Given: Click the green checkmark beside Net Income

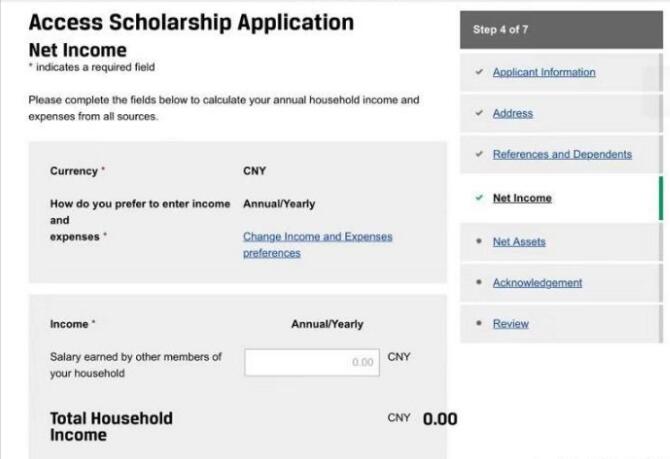Looking at the screenshot, I should click(x=480, y=198).
